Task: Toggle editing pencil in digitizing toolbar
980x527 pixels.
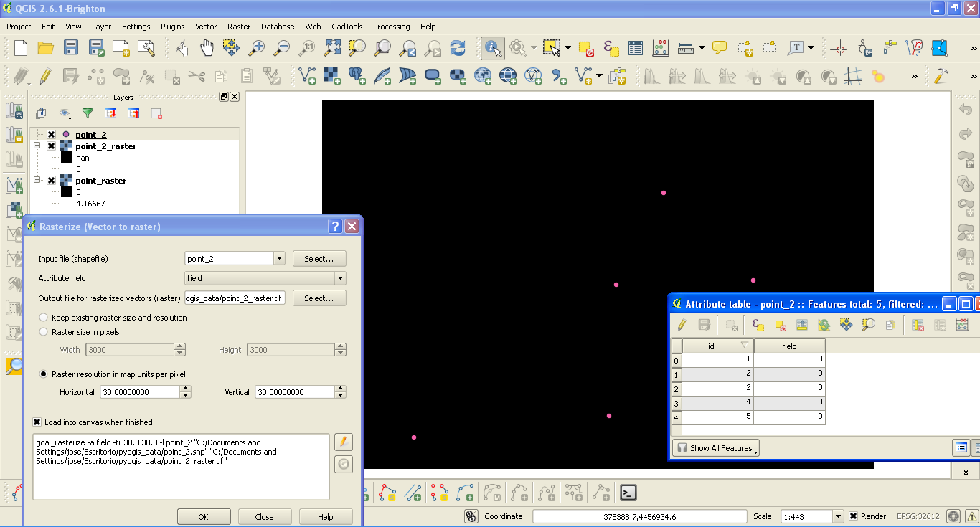Action: click(45, 75)
